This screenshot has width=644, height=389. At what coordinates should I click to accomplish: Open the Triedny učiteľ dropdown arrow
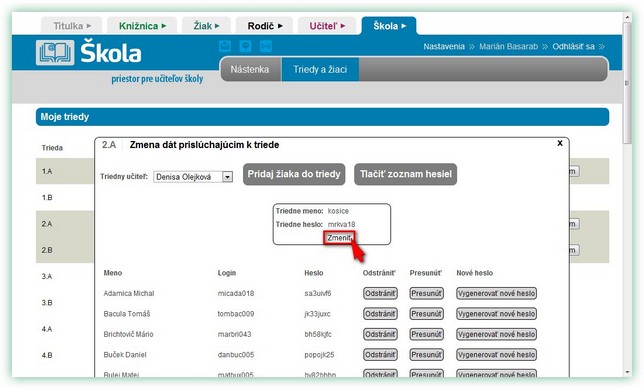point(227,177)
